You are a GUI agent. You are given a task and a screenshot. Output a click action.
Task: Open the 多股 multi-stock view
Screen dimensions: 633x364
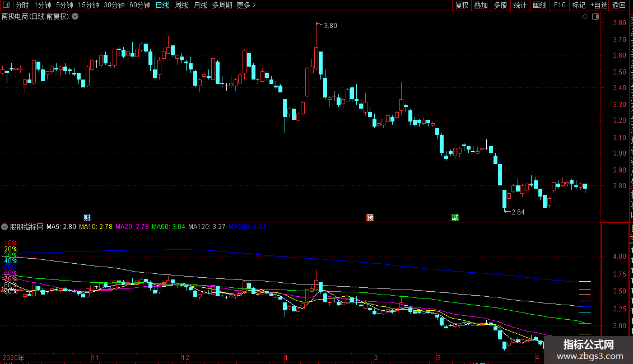pyautogui.click(x=500, y=5)
